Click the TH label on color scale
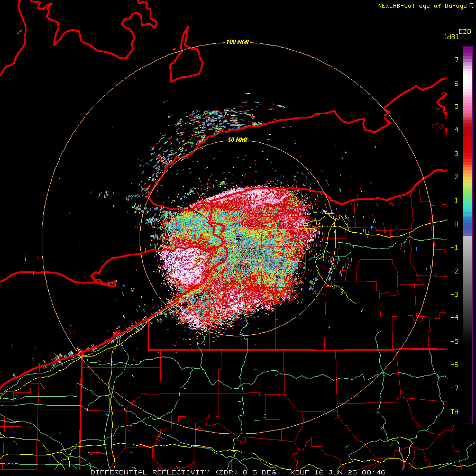The height and width of the screenshot is (476, 476). (x=454, y=412)
